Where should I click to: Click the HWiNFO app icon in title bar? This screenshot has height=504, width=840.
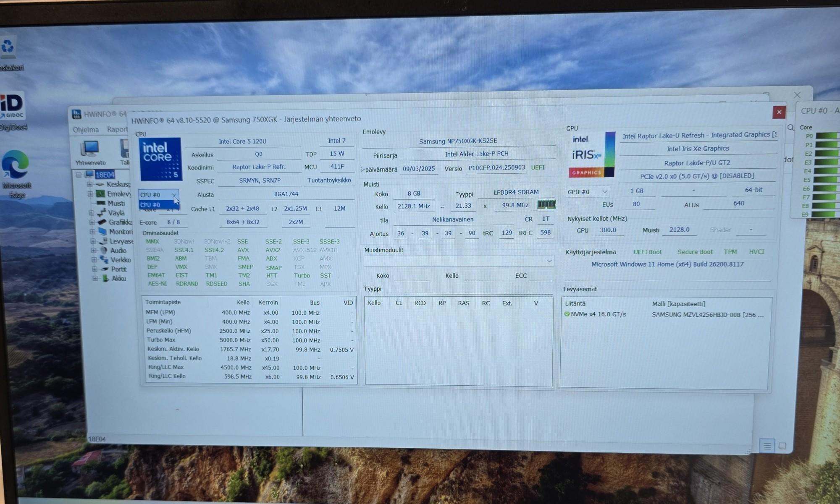click(x=76, y=114)
